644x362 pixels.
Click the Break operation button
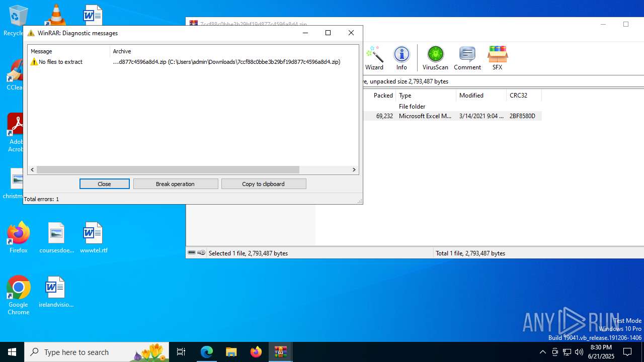(176, 184)
